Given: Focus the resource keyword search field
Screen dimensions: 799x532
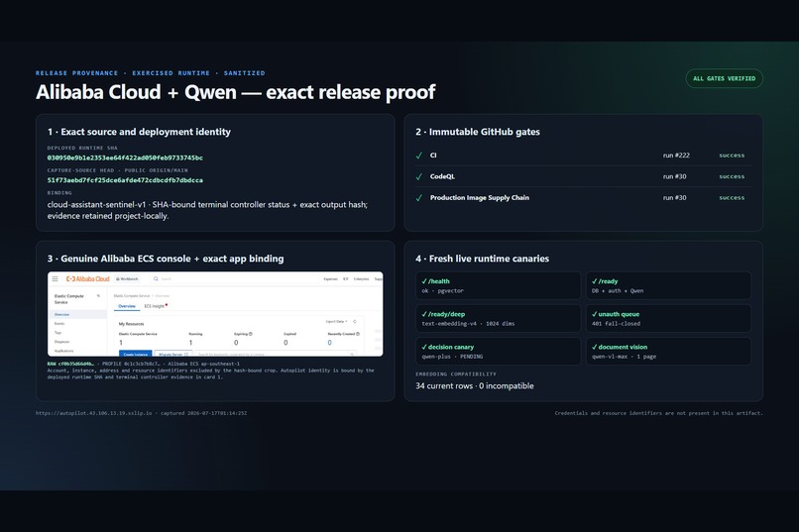Looking at the screenshot, I should (x=276, y=354).
